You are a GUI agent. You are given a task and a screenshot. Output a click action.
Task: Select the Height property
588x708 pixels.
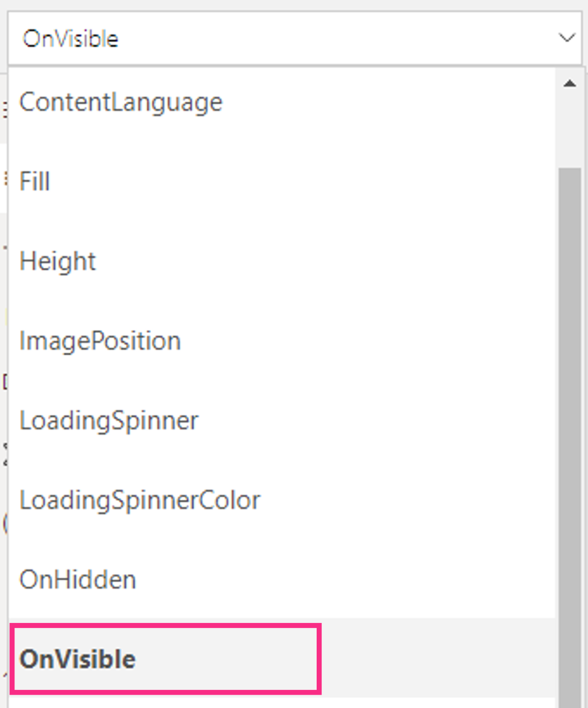57,261
